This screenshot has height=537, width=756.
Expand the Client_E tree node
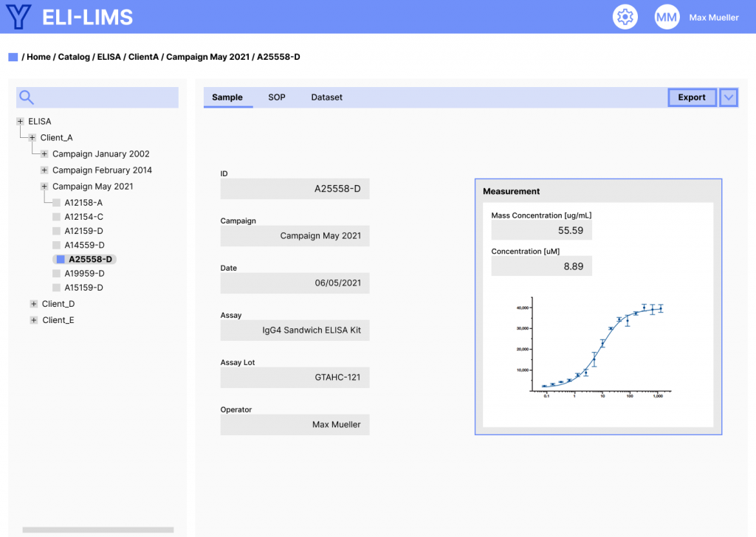click(x=33, y=320)
